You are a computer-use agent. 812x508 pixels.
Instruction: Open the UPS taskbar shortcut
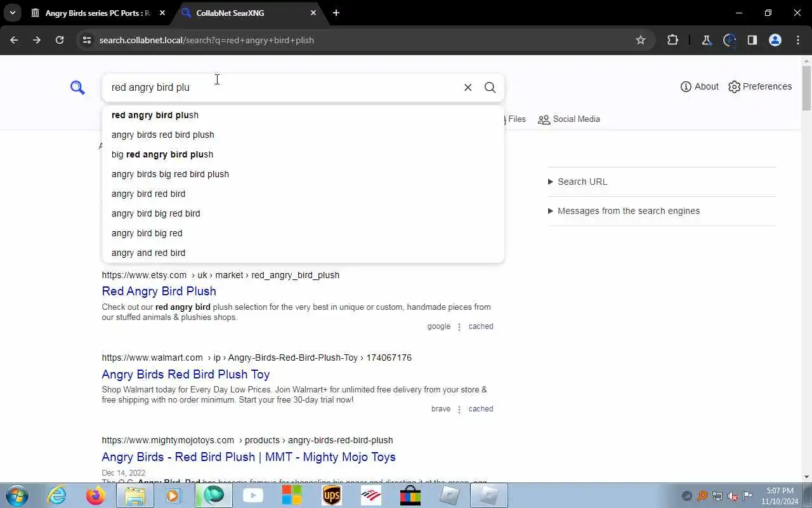pyautogui.click(x=332, y=495)
